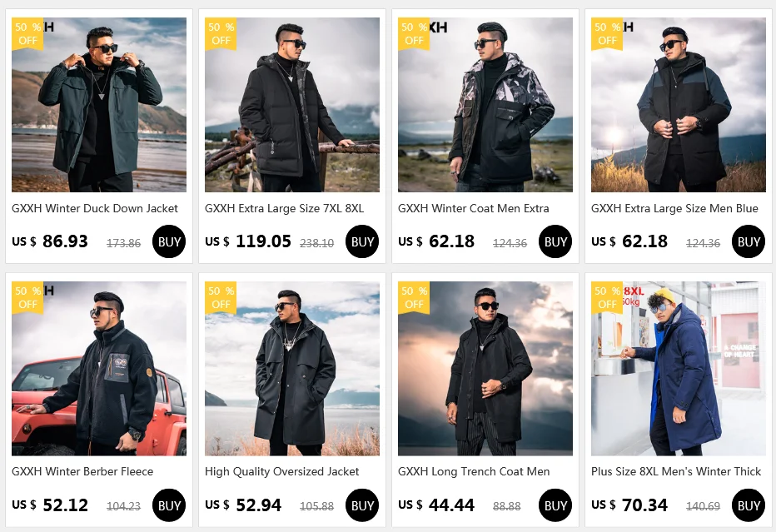Click BUY for Extra Large Men Blue jacket
This screenshot has height=532, width=776.
click(749, 241)
